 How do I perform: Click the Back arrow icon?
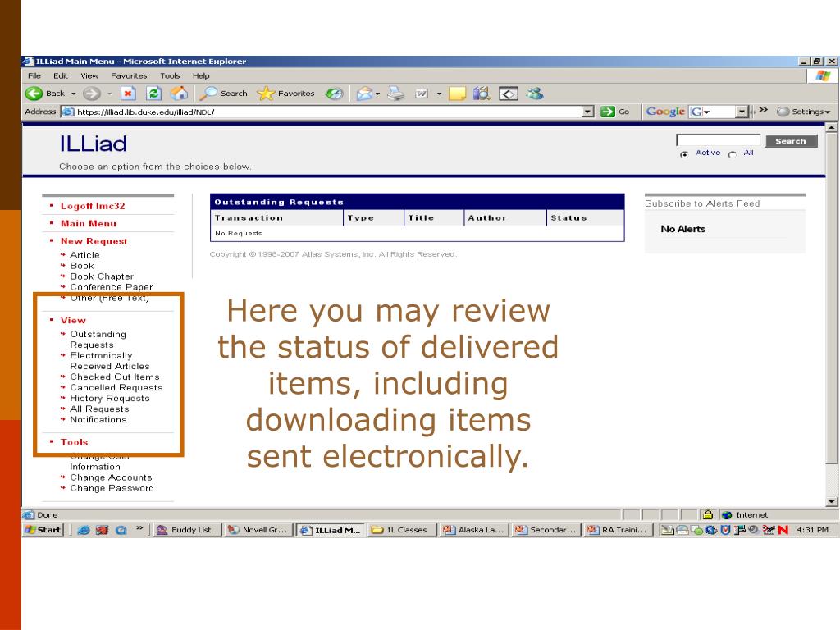(34, 94)
